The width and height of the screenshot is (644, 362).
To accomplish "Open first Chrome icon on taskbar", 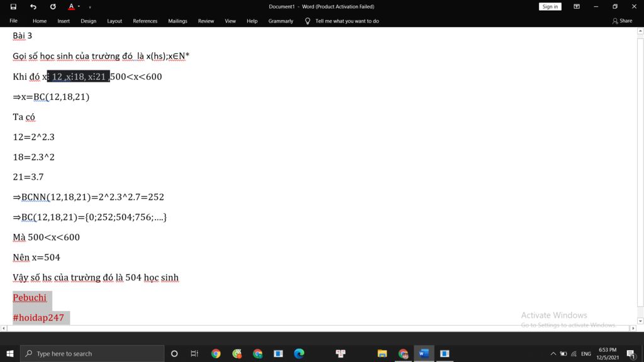I will pos(216,353).
